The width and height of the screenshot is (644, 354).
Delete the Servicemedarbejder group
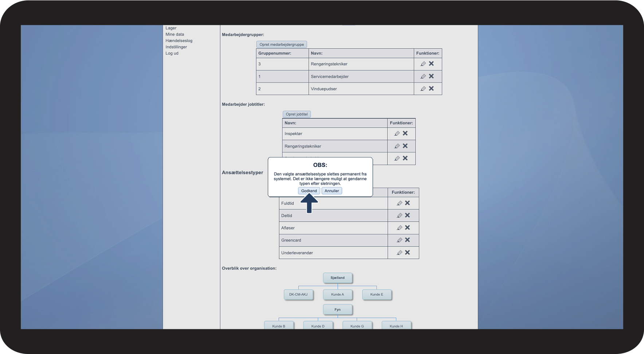431,76
